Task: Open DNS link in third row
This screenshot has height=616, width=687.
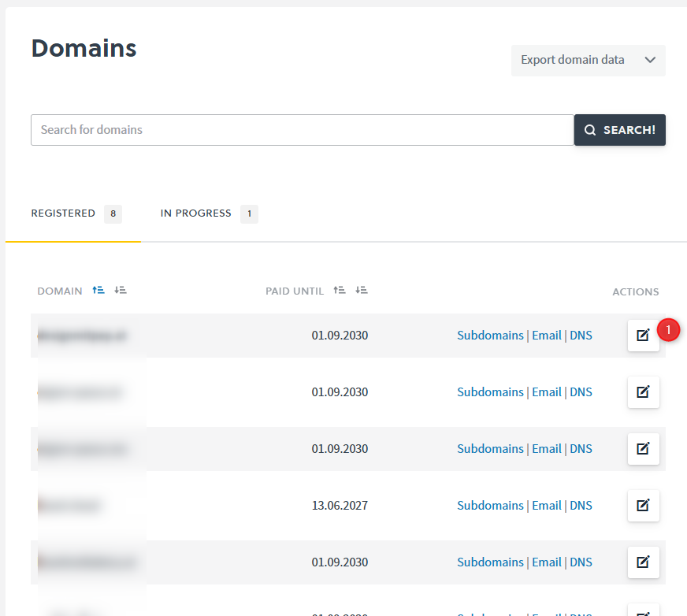Action: click(581, 449)
